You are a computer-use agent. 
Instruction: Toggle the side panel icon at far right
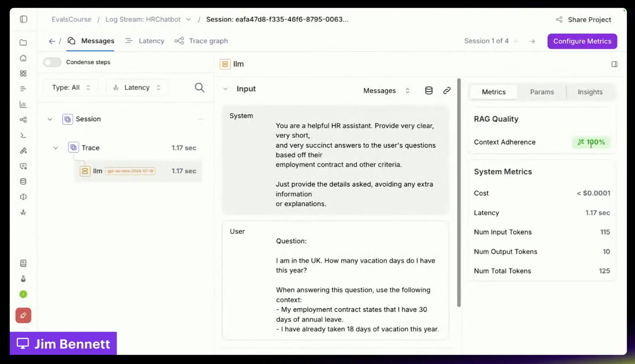click(614, 64)
